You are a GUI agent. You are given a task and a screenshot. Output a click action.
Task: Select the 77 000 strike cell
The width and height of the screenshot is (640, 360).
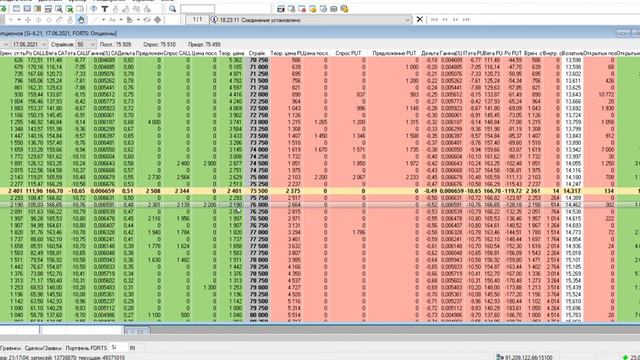coord(258,232)
